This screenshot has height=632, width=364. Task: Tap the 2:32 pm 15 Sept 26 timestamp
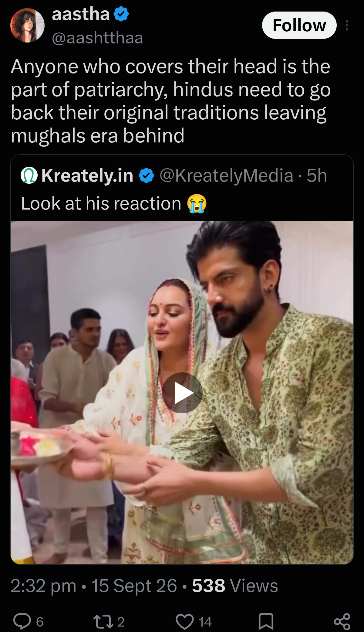(x=94, y=586)
